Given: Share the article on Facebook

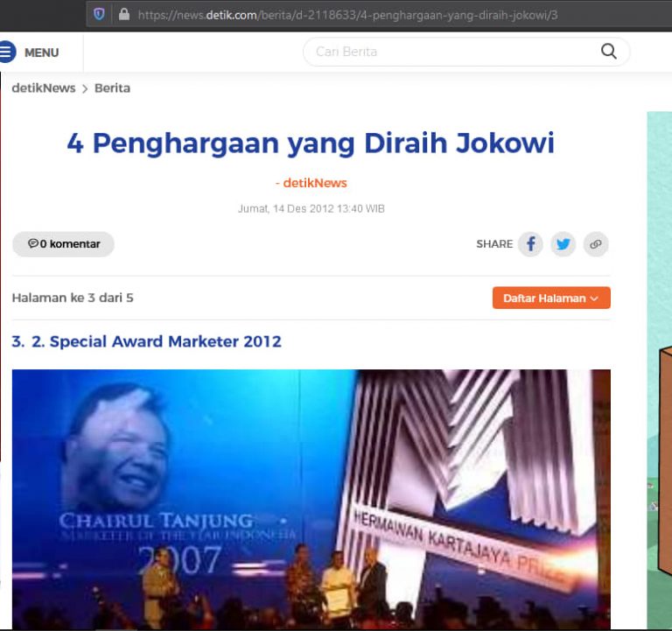Looking at the screenshot, I should pos(530,244).
